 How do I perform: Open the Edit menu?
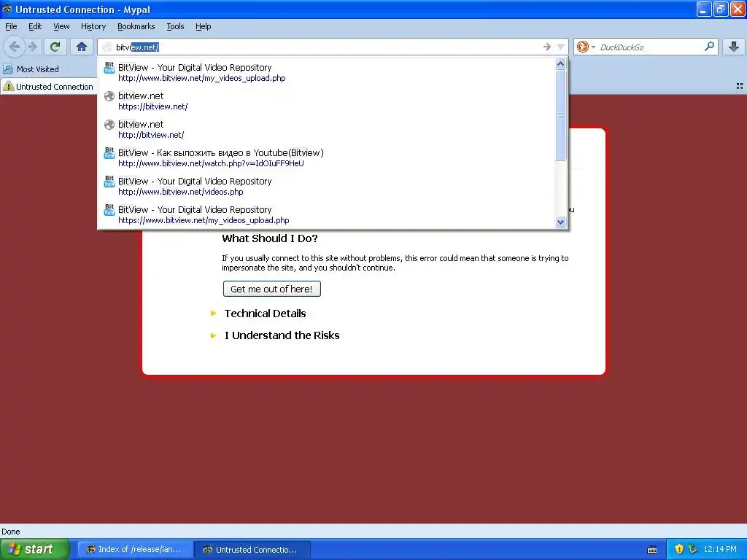pyautogui.click(x=35, y=26)
